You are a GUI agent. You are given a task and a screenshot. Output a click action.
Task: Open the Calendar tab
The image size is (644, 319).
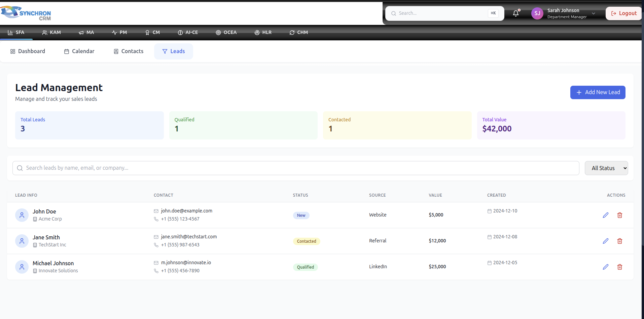[79, 51]
